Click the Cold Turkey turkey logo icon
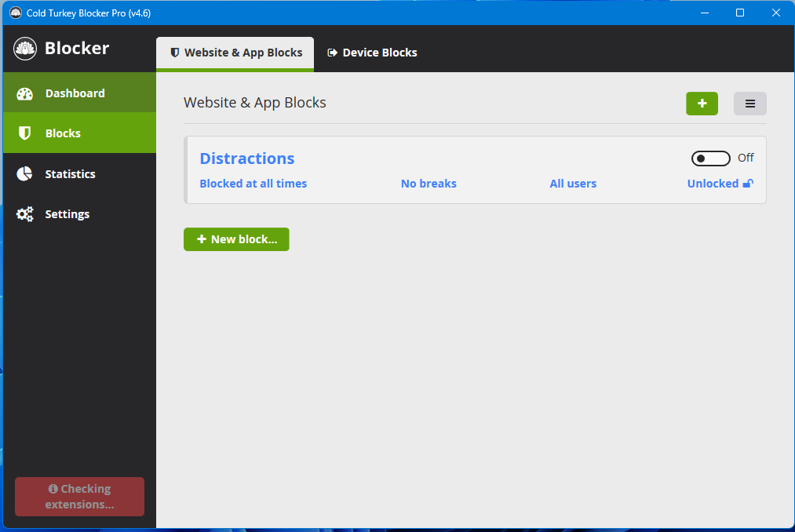 [25, 49]
